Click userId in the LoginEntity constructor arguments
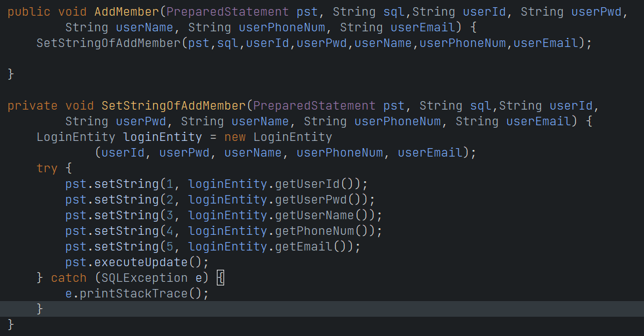Image resolution: width=644 pixels, height=336 pixels. pos(123,153)
